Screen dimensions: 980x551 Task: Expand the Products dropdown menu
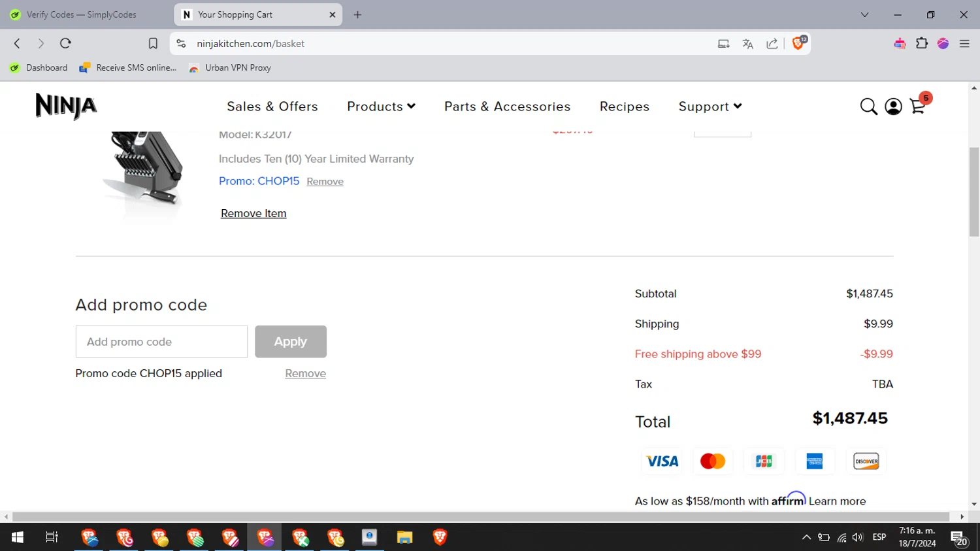click(381, 107)
